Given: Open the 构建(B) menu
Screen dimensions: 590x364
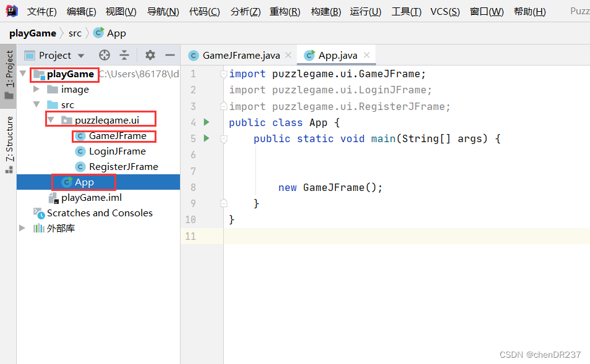Looking at the screenshot, I should point(326,12).
